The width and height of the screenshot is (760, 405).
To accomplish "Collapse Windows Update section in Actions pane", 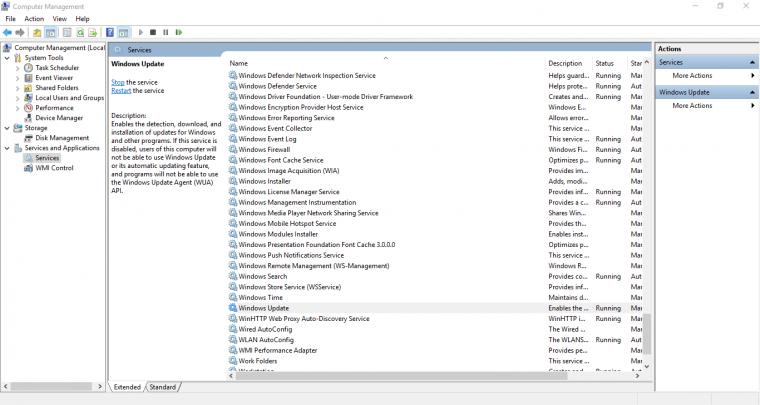I will (752, 92).
